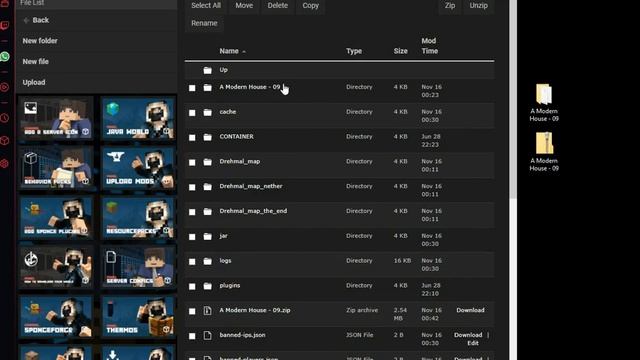Click the Copy button
The image size is (640, 360).
[x=311, y=6]
